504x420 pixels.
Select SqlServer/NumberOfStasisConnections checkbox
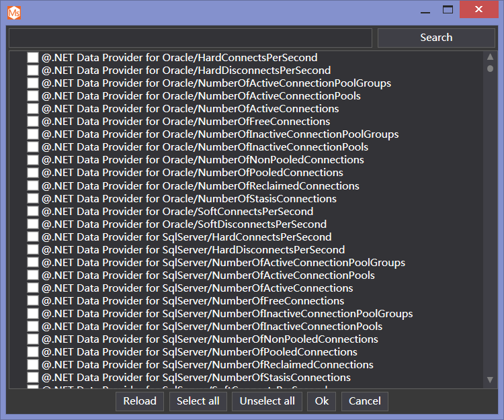point(33,378)
